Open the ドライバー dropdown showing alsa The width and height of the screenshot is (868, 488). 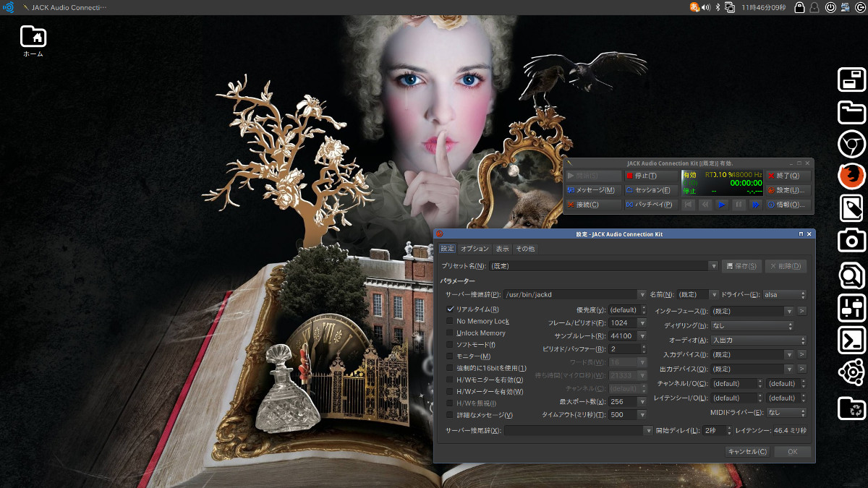click(x=784, y=295)
